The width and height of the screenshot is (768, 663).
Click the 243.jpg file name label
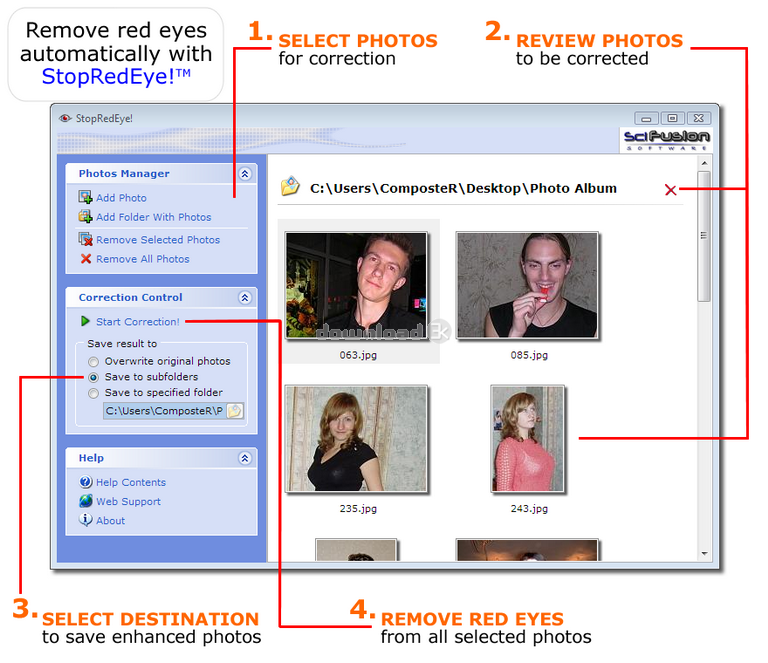pos(529,508)
